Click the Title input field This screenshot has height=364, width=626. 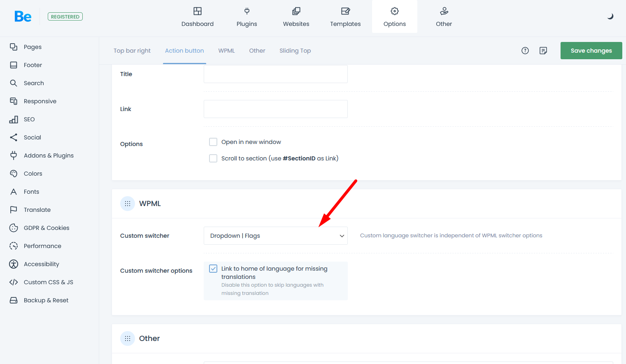pos(276,74)
